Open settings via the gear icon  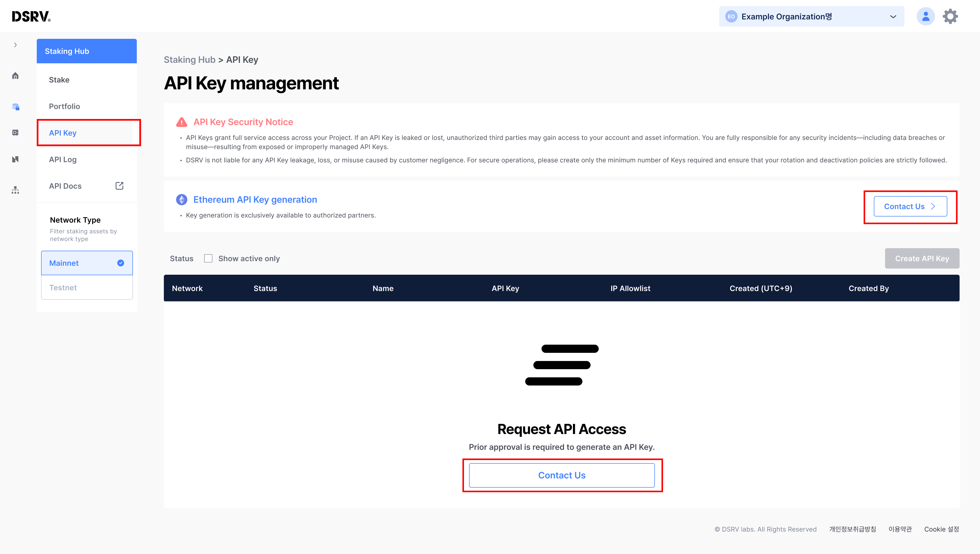point(950,16)
